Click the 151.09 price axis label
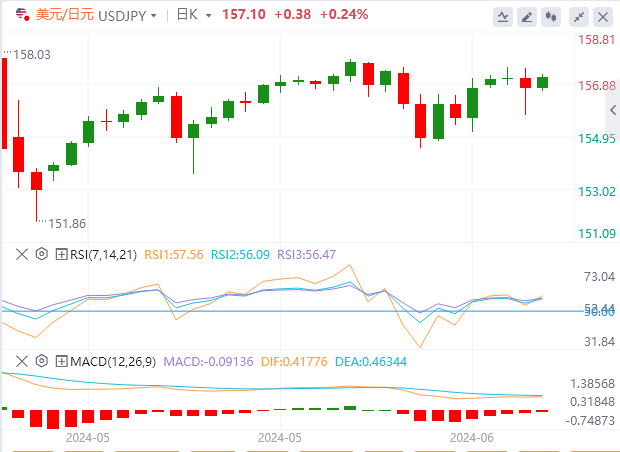Viewport: 620px width, 452px height. [597, 234]
